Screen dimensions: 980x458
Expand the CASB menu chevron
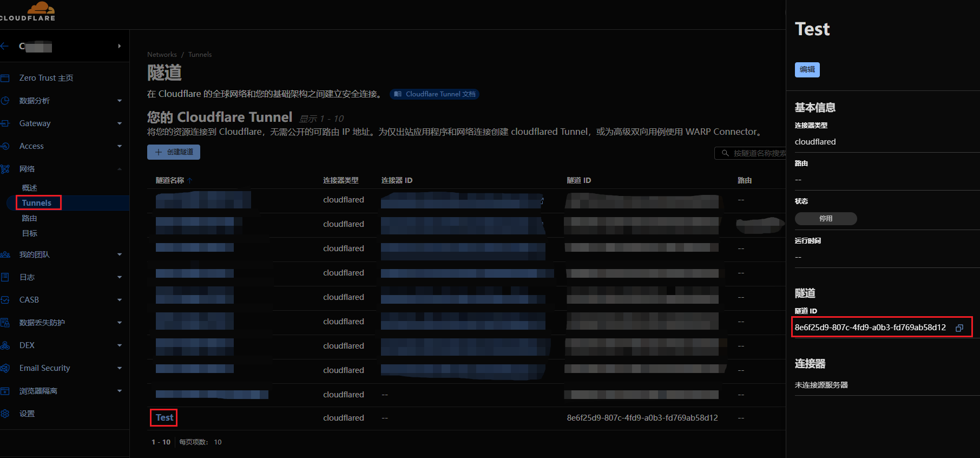120,300
